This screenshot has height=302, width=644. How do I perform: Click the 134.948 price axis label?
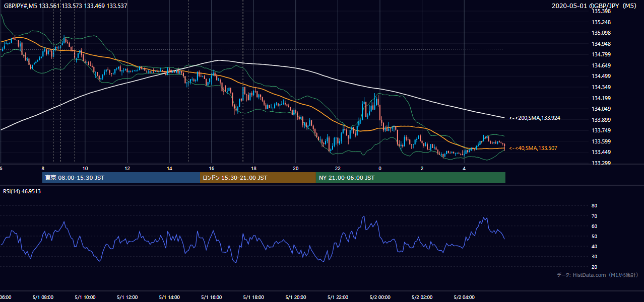pos(601,44)
